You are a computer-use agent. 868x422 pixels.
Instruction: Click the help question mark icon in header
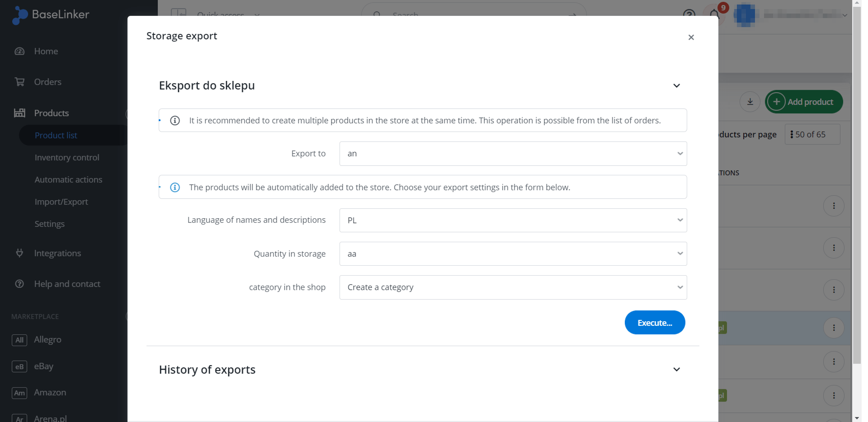click(689, 14)
